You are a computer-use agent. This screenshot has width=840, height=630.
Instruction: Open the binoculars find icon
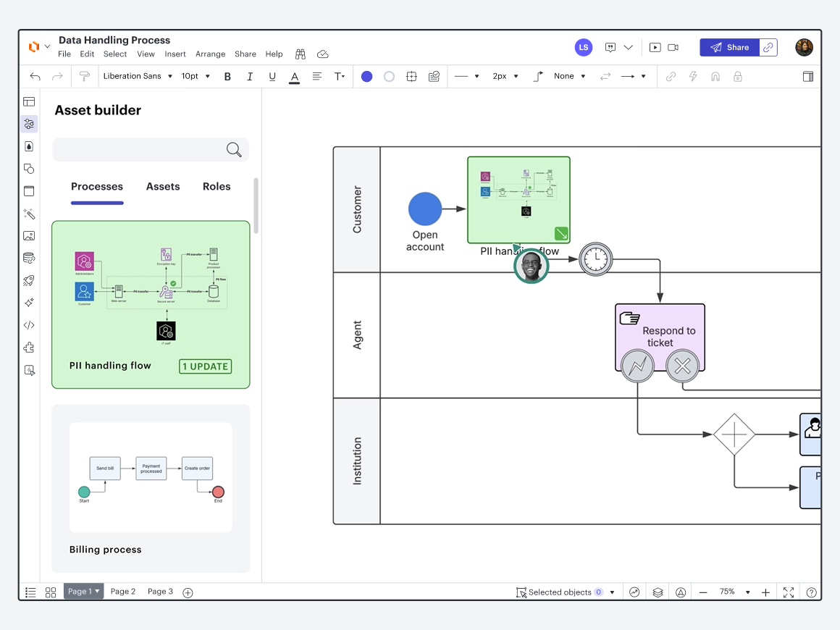click(301, 54)
